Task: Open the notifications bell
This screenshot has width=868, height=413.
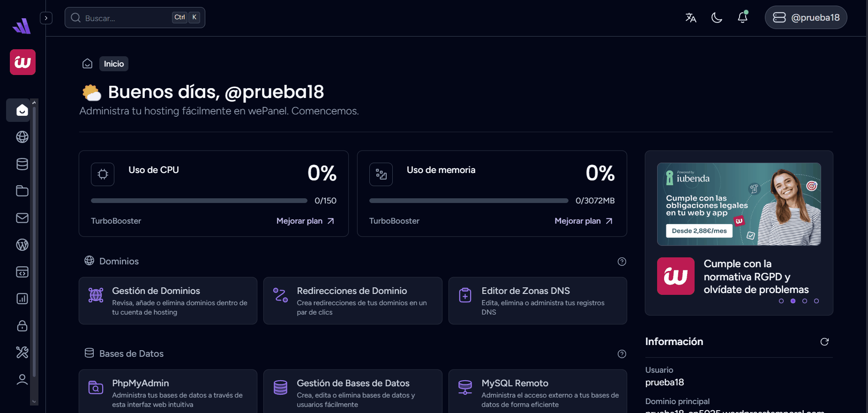Action: tap(742, 18)
